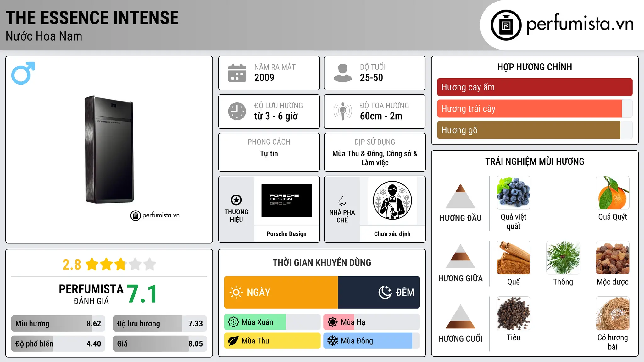The image size is (644, 362).
Task: Click the blue male gender symbol
Action: (23, 73)
